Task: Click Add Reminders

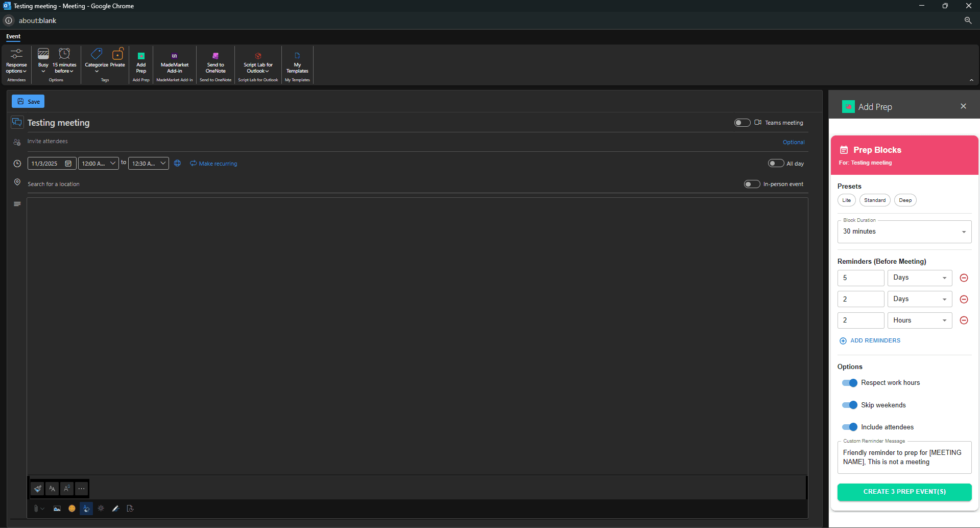Action: pyautogui.click(x=870, y=340)
